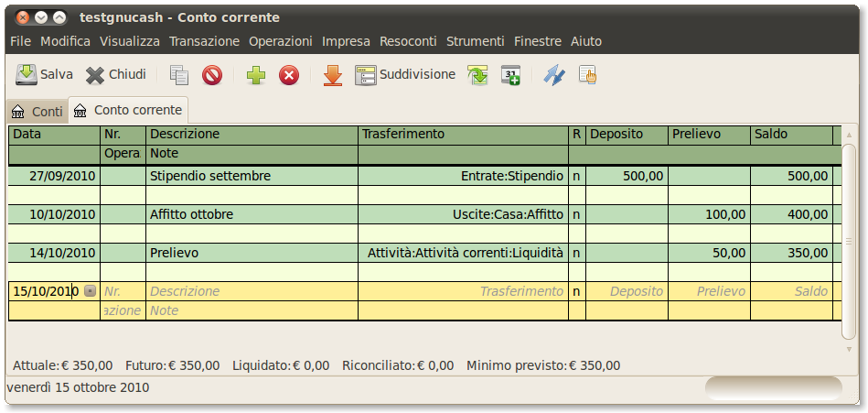The width and height of the screenshot is (868, 413).
Task: Toggle reconcile flag for Stipendio settembre
Action: [576, 176]
